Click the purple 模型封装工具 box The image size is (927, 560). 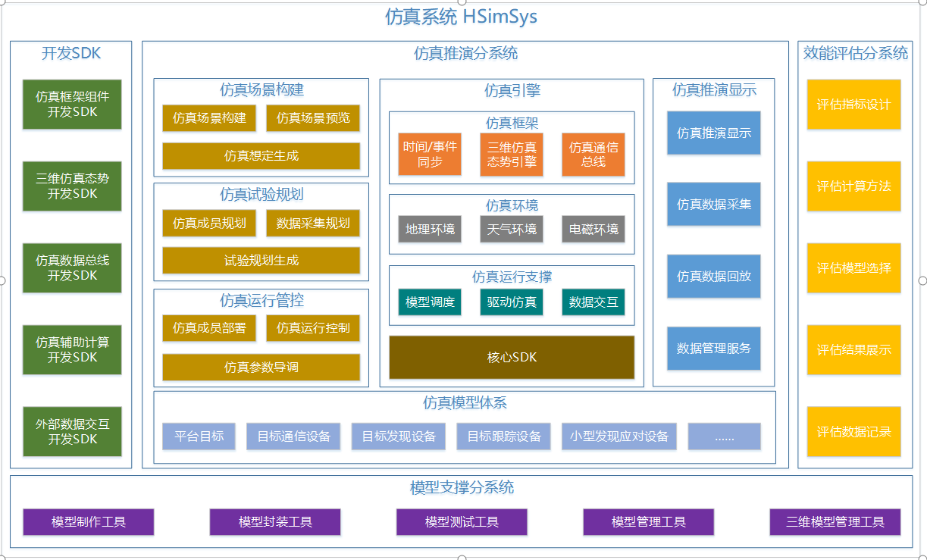tap(275, 522)
